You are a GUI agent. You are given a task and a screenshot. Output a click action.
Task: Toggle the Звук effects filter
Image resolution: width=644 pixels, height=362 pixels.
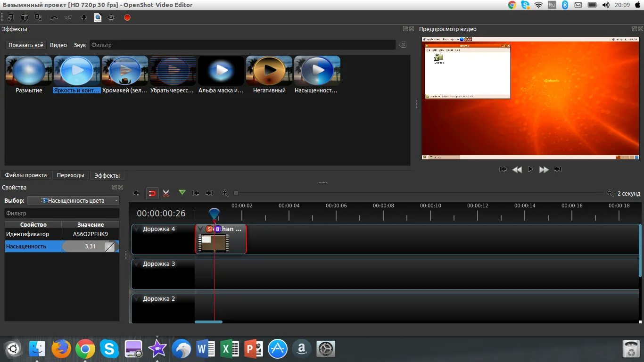pyautogui.click(x=80, y=45)
